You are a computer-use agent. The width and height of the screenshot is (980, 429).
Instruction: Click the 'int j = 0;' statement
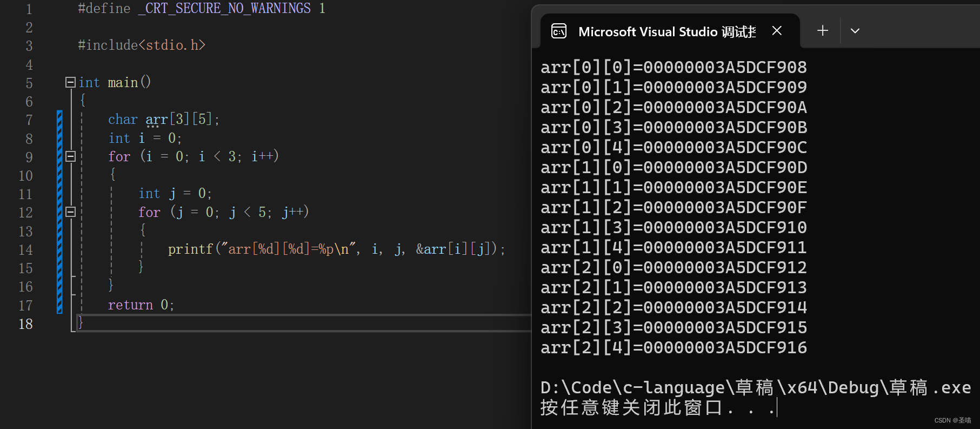pos(175,193)
